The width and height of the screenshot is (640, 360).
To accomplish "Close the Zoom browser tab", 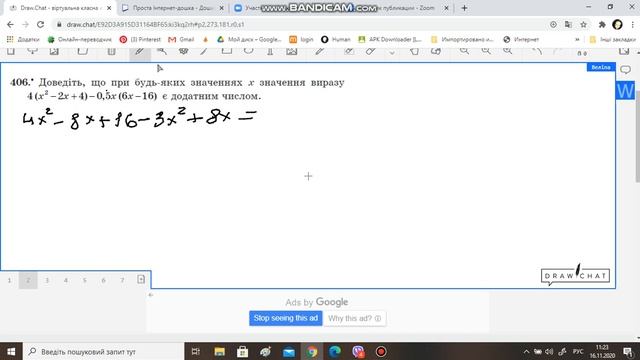I will pyautogui.click(x=447, y=8).
